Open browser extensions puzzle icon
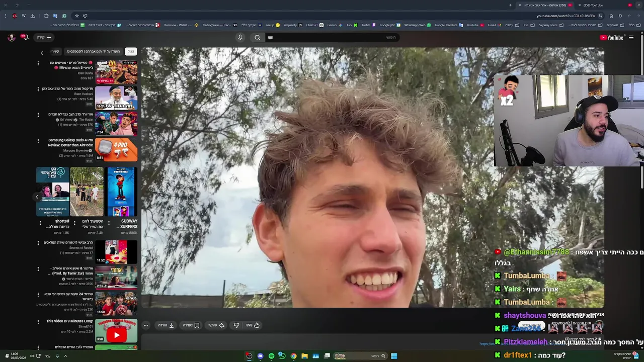This screenshot has height=362, width=644. pyautogui.click(x=46, y=16)
